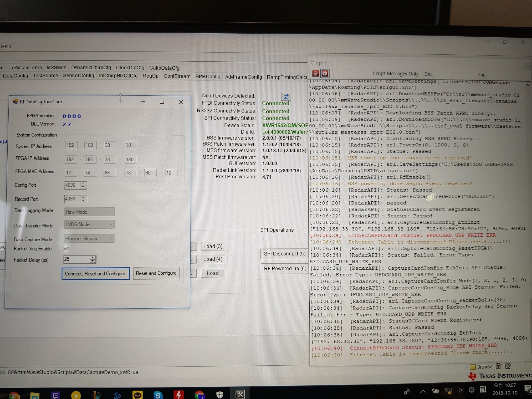Switch to the RegOp tab

pos(150,76)
